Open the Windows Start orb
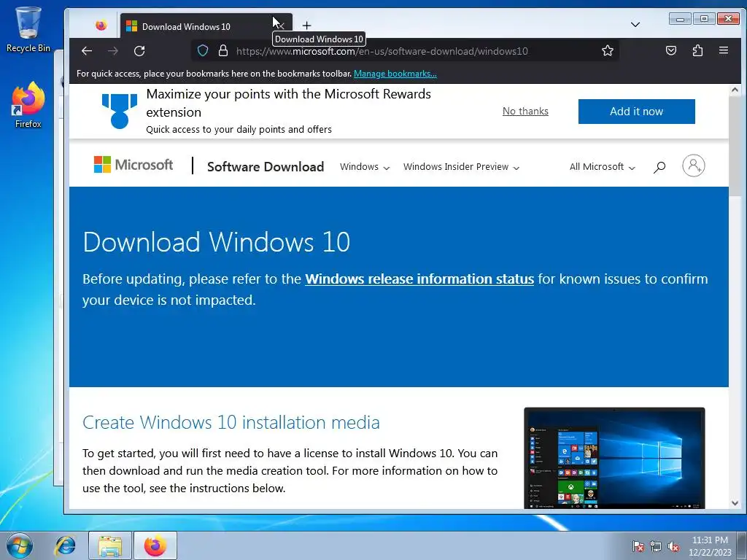The image size is (747, 560). (x=20, y=545)
